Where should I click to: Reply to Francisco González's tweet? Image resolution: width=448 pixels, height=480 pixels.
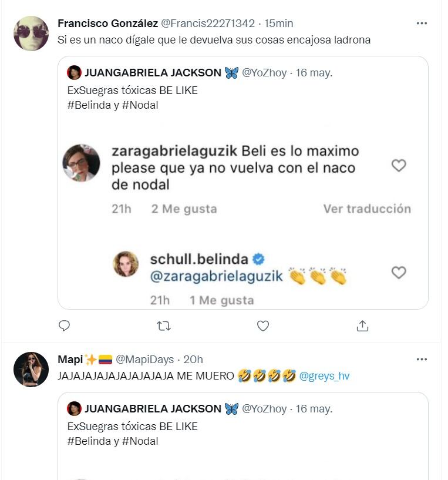pos(65,325)
